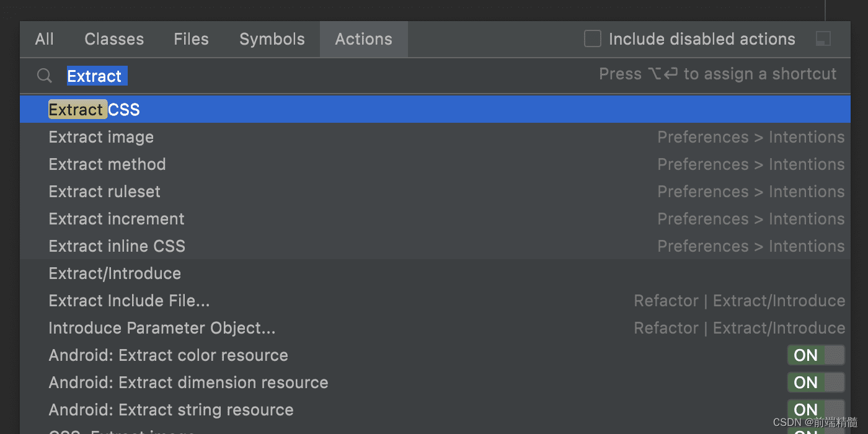The image size is (868, 434).
Task: Select Introduce Parameter Object...
Action: [x=162, y=327]
